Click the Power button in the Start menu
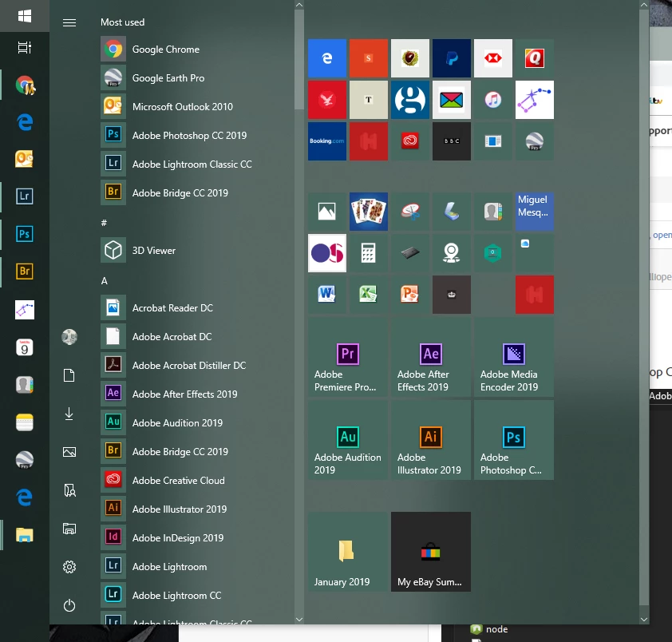 pyautogui.click(x=69, y=605)
